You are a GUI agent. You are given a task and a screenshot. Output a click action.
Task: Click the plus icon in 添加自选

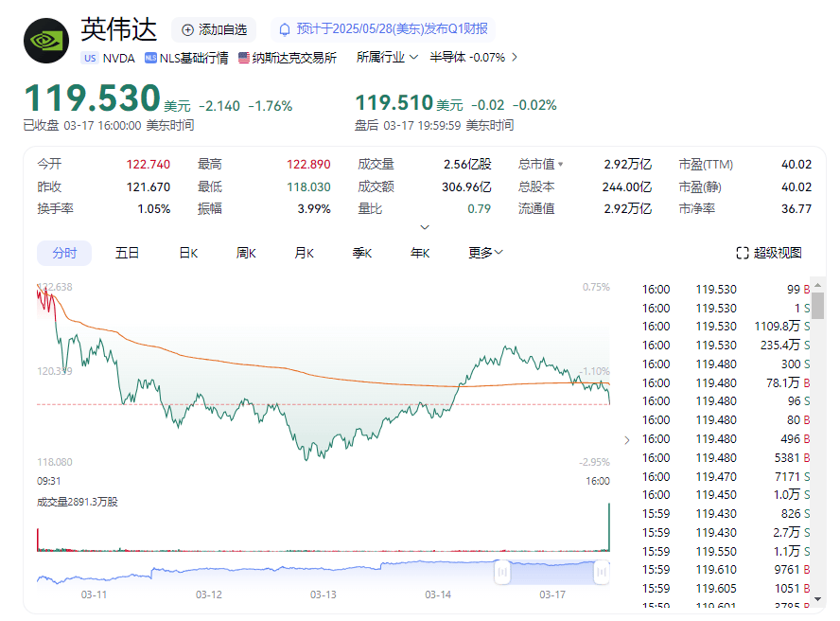pyautogui.click(x=187, y=30)
